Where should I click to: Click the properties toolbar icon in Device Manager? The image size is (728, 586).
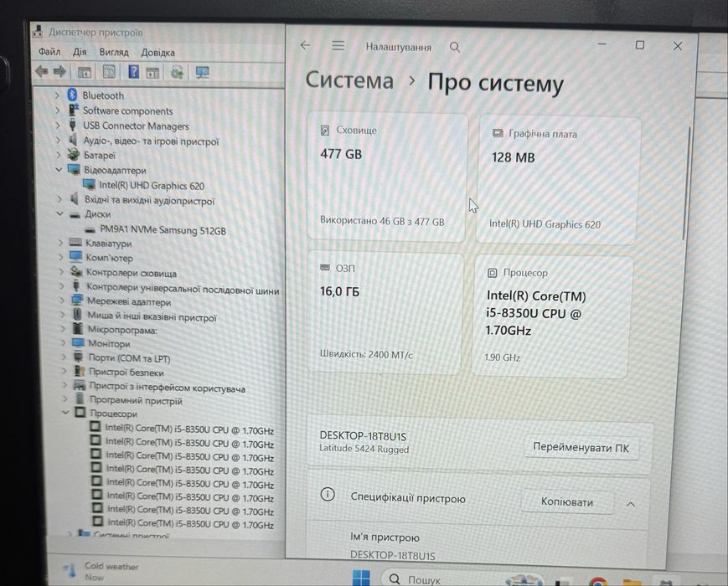109,72
